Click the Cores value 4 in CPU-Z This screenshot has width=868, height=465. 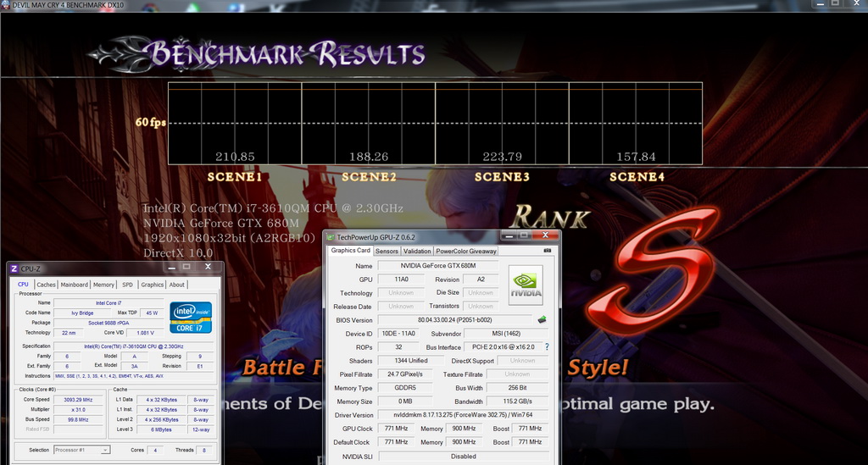[155, 450]
